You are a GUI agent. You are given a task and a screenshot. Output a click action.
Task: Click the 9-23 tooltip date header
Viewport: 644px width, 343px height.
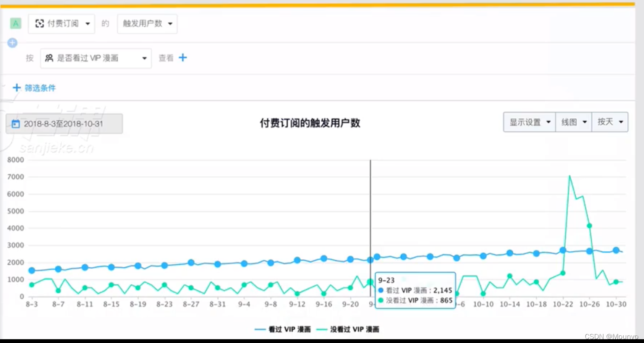[386, 280]
